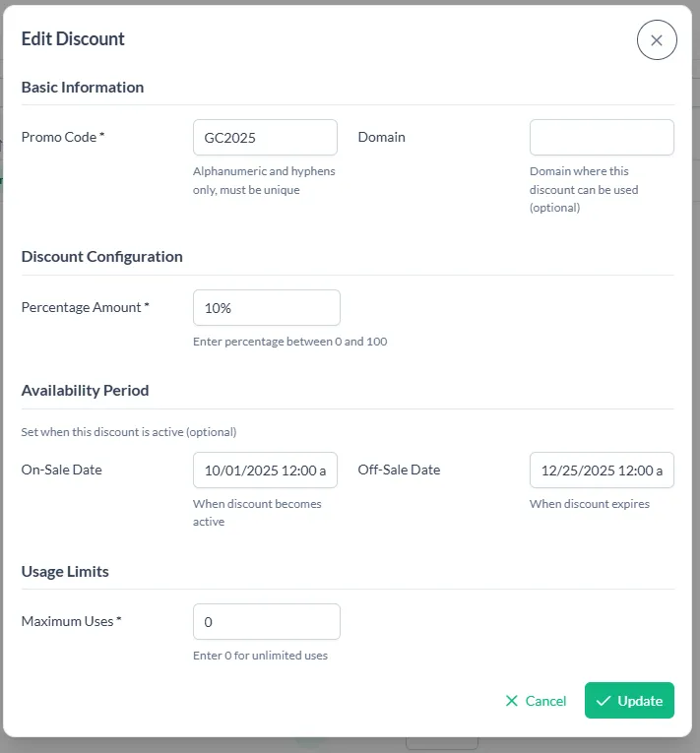The image size is (700, 753).
Task: Click the Domain label
Action: click(381, 137)
